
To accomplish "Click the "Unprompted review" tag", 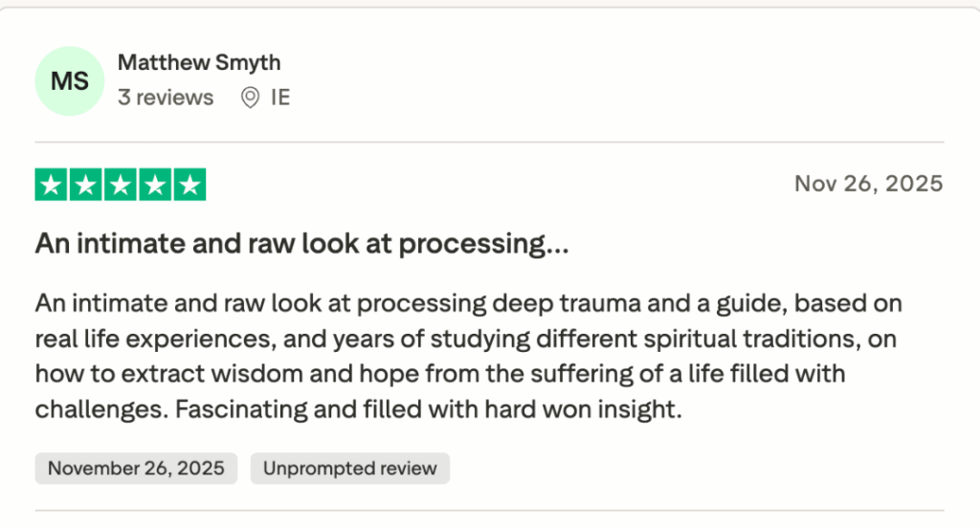I will pos(349,469).
